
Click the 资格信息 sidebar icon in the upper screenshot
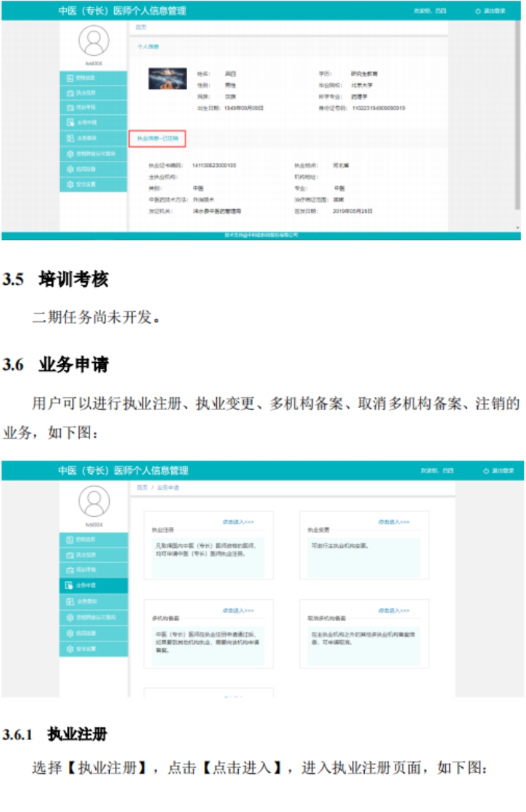[x=70, y=78]
